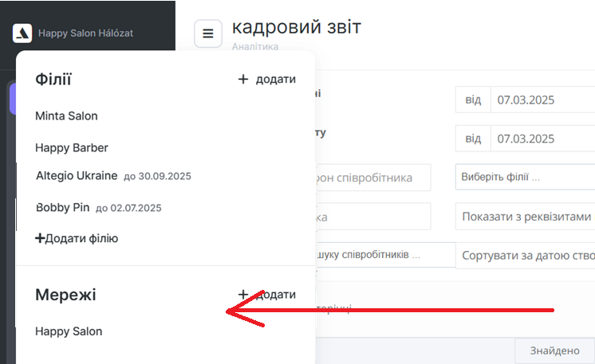595x364 pixels.
Task: Select the Happy Barber branch
Action: point(72,148)
